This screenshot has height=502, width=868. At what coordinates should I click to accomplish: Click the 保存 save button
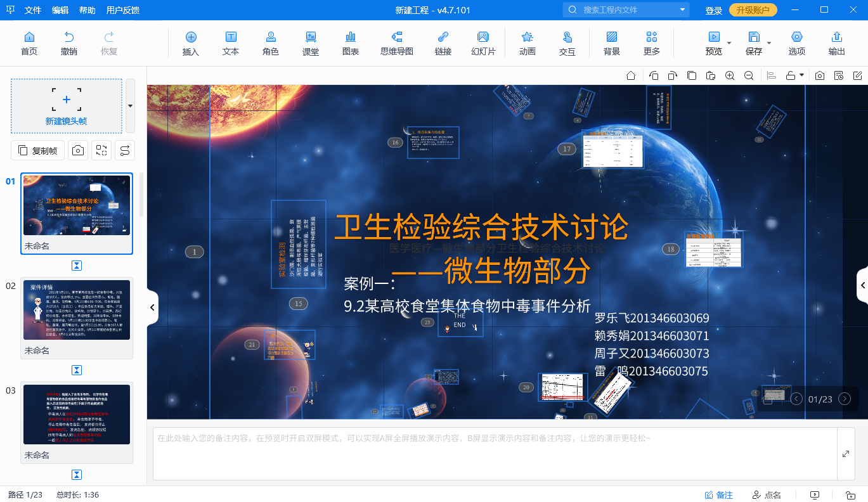(754, 44)
